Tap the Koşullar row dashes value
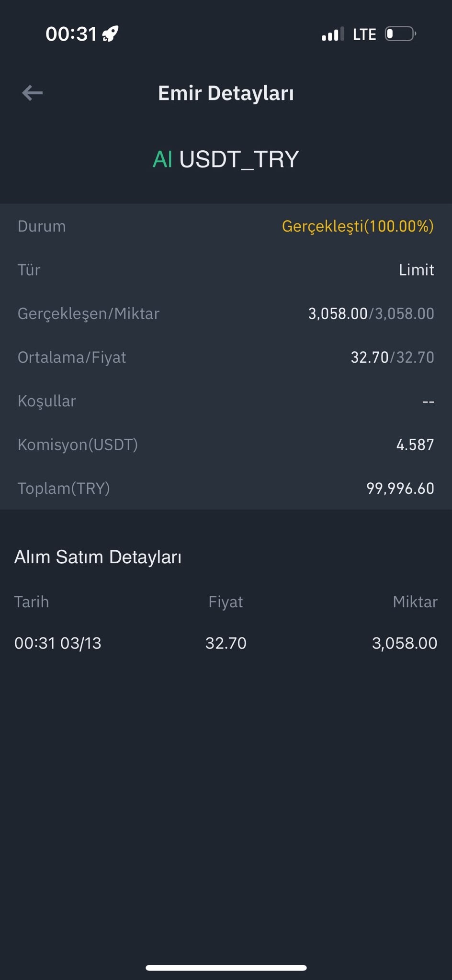452x980 pixels. (x=429, y=402)
